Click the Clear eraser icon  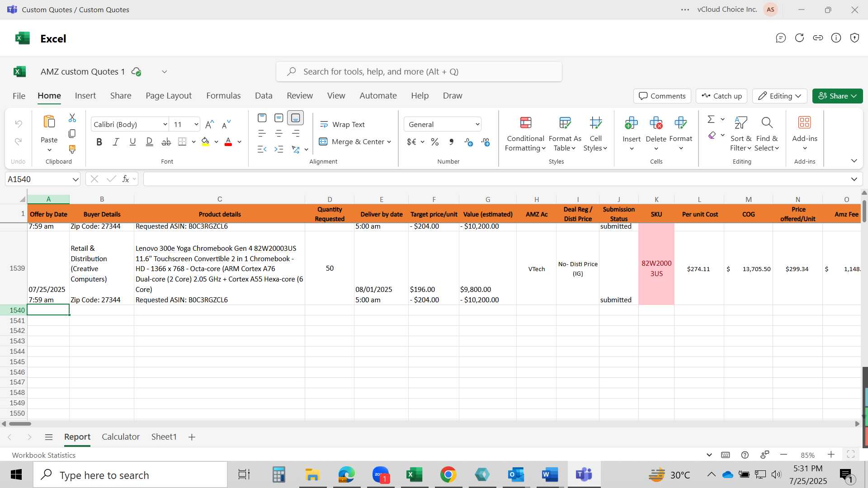[x=712, y=135]
